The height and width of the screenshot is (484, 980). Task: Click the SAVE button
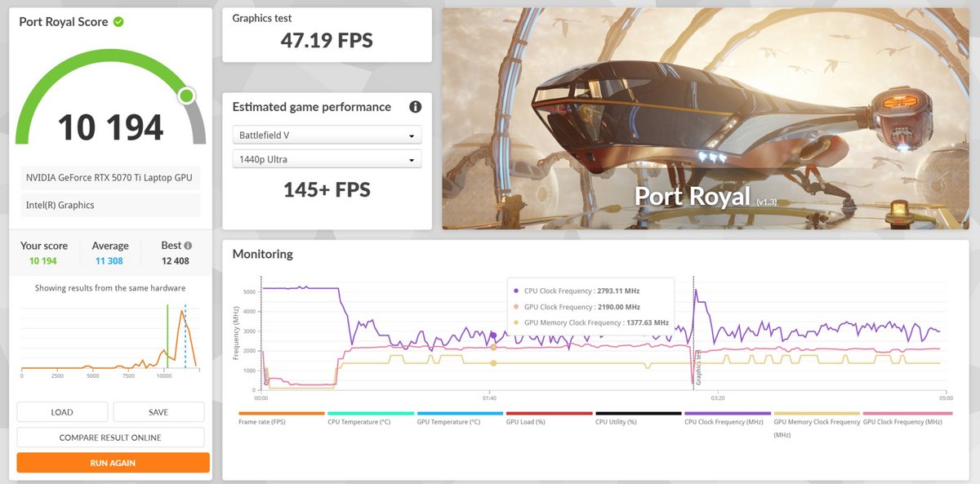(x=158, y=412)
